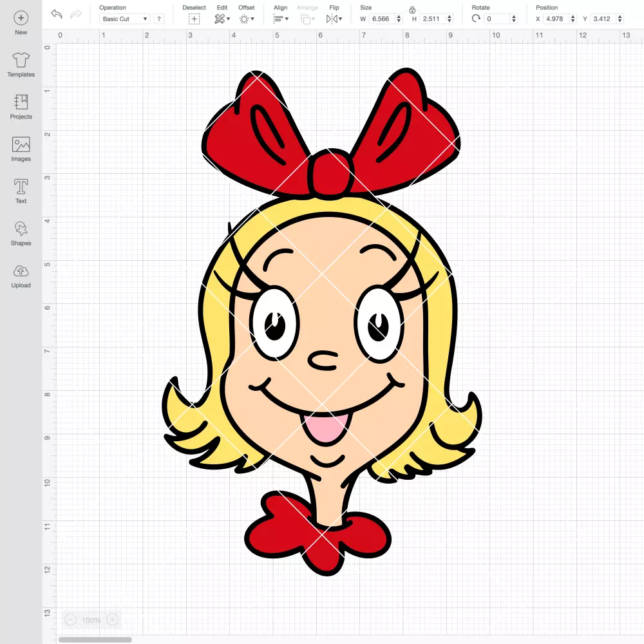644x644 pixels.
Task: Expand the Align dropdown arrow
Action: [287, 19]
